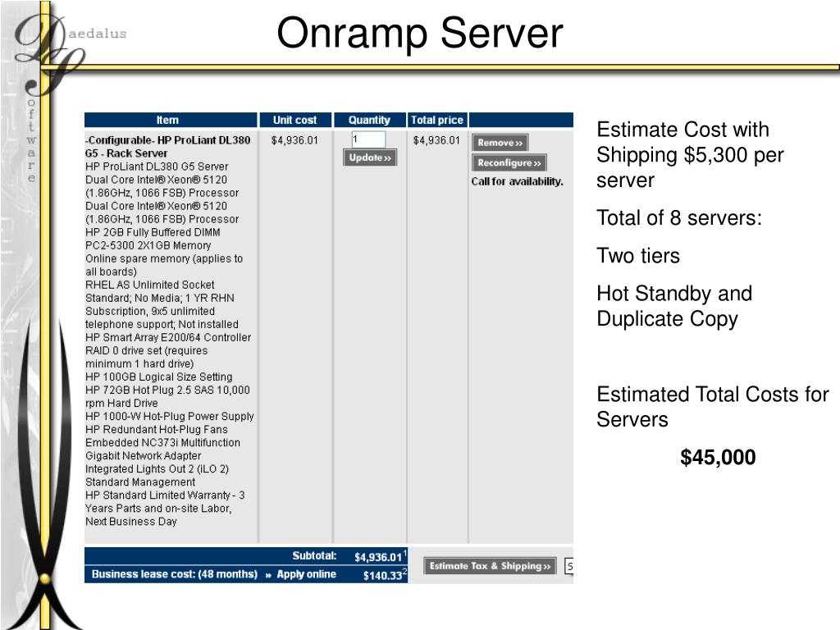Click the $4,936.01 total price cell
Viewport: 840px width, 630px height.
coord(436,140)
